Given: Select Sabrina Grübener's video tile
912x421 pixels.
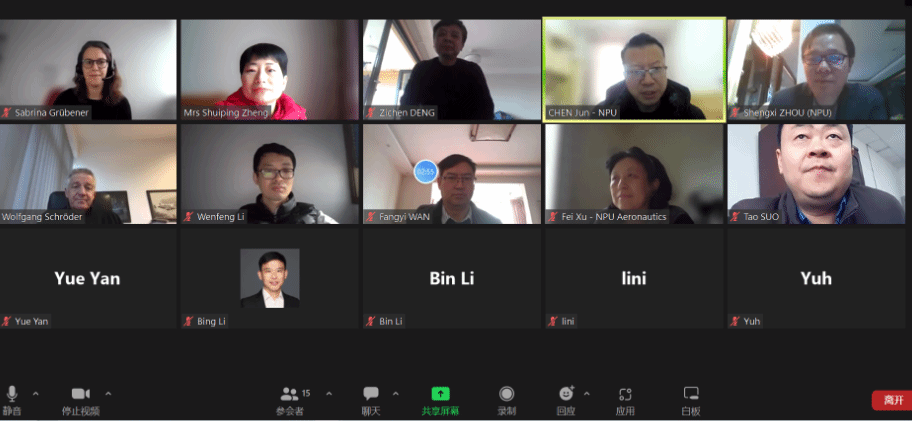Looking at the screenshot, I should [x=88, y=70].
